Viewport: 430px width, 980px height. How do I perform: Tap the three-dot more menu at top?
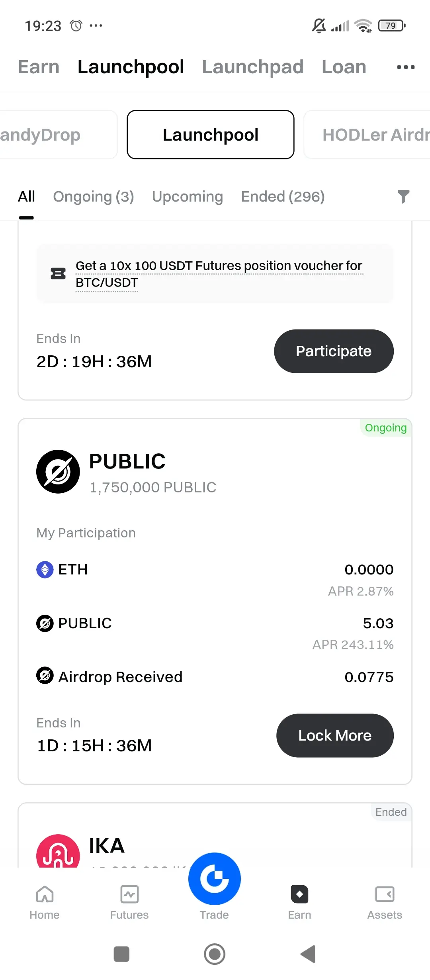[x=406, y=67]
